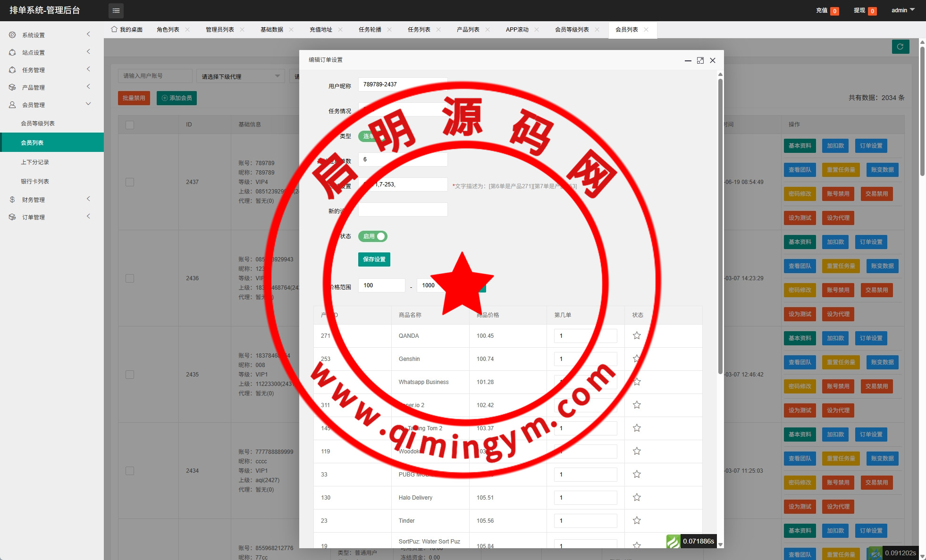926x560 pixels.
Task: Check the select-all header checkbox
Action: coord(130,125)
